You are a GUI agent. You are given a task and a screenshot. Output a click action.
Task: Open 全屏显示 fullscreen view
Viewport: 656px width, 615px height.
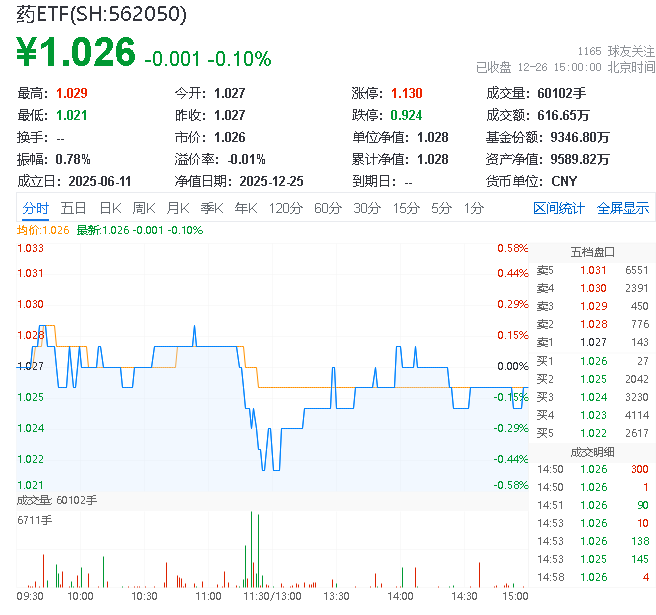623,208
